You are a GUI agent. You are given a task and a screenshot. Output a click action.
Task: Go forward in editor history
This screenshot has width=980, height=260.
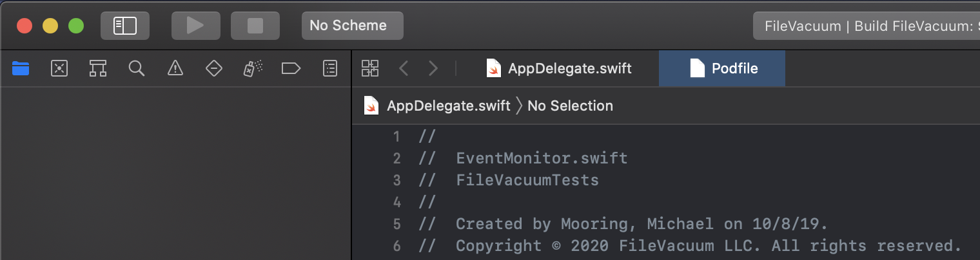pyautogui.click(x=433, y=68)
